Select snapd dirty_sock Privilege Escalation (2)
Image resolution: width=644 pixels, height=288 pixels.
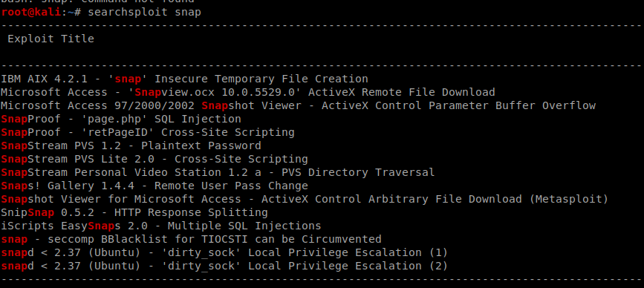224,266
